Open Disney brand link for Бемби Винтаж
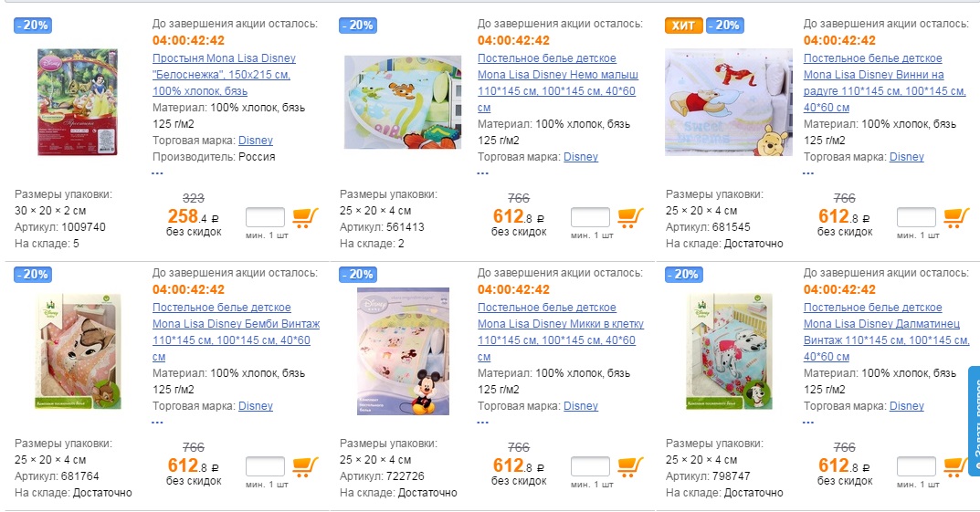 tap(256, 406)
